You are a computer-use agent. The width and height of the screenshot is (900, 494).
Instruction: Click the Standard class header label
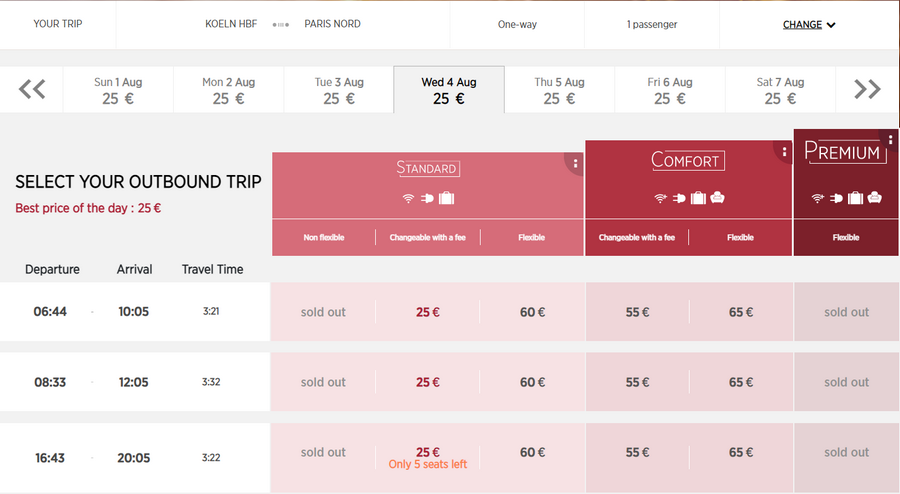[x=428, y=168]
